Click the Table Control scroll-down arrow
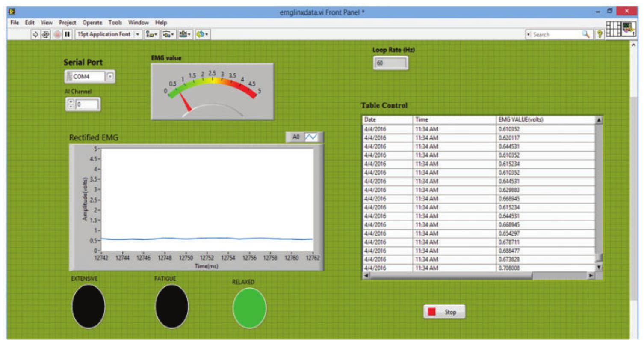Viewport: 644px width, 340px height. click(599, 267)
